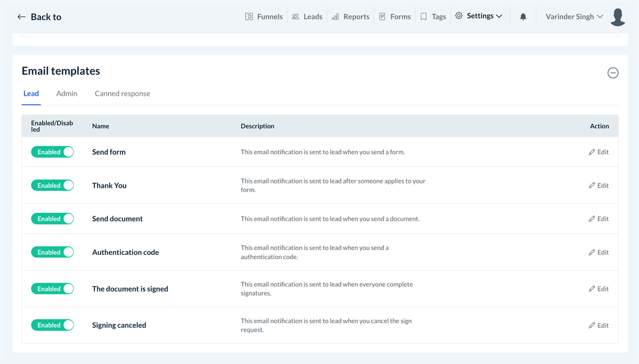Screen dimensions: 639x364
Task: Click the Forms document icon
Action: pyautogui.click(x=382, y=16)
